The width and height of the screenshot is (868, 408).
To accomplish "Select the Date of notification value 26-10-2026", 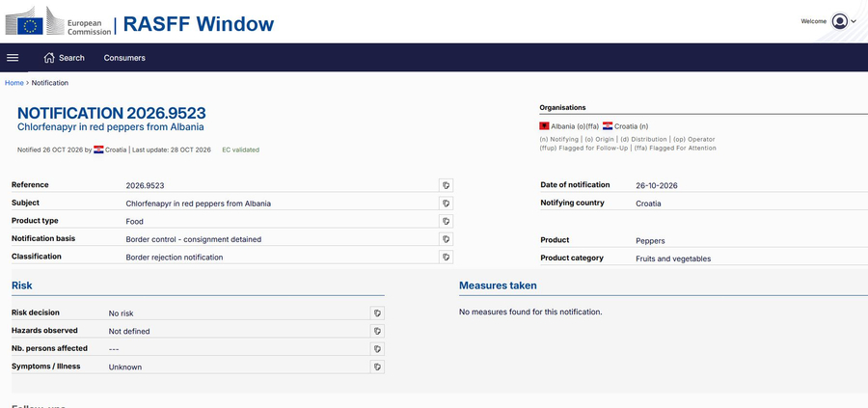I will pos(657,185).
